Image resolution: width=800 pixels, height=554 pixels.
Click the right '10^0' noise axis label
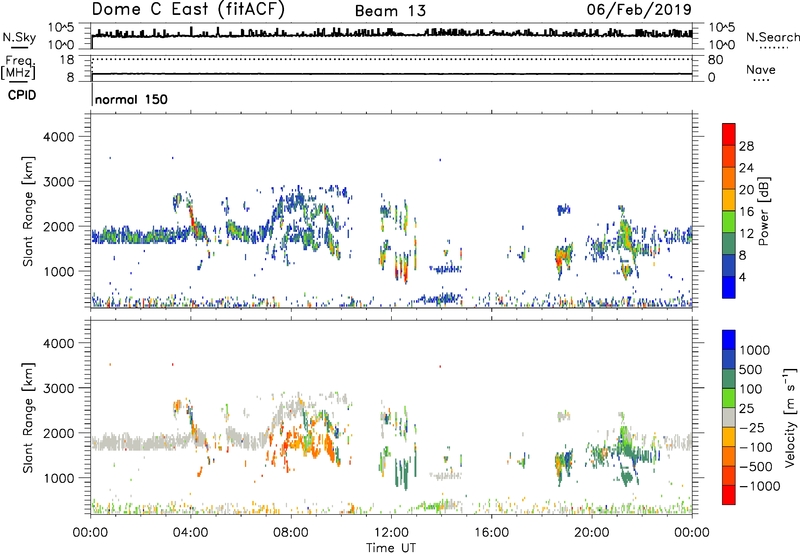pos(722,45)
